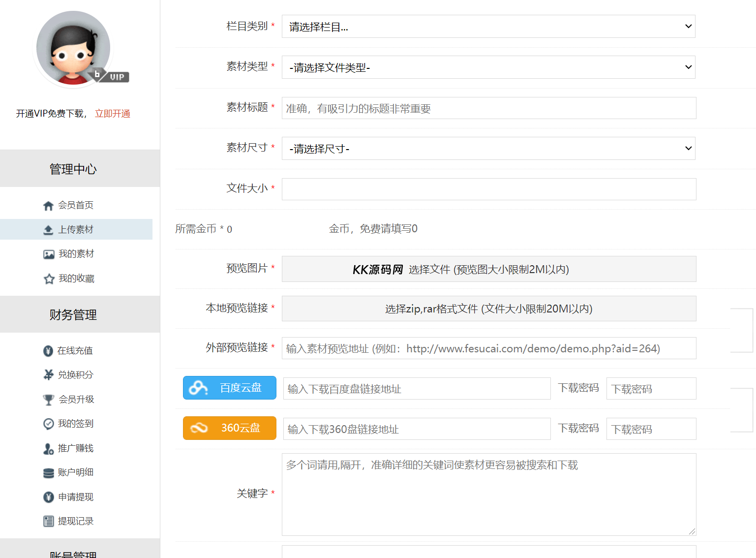Click the 百度云盘 button
This screenshot has height=558, width=756.
pos(230,388)
